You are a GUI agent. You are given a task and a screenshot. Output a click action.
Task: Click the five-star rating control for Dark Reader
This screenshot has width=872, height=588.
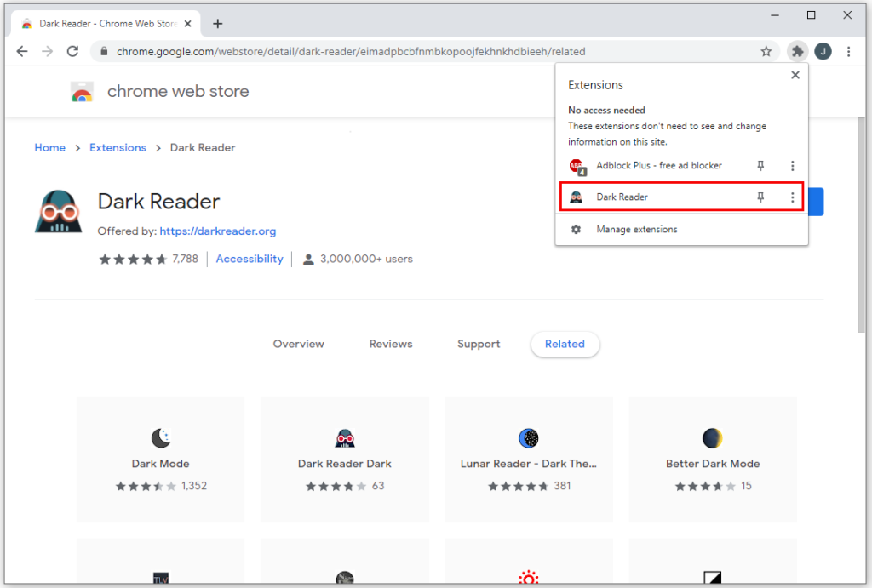point(134,259)
